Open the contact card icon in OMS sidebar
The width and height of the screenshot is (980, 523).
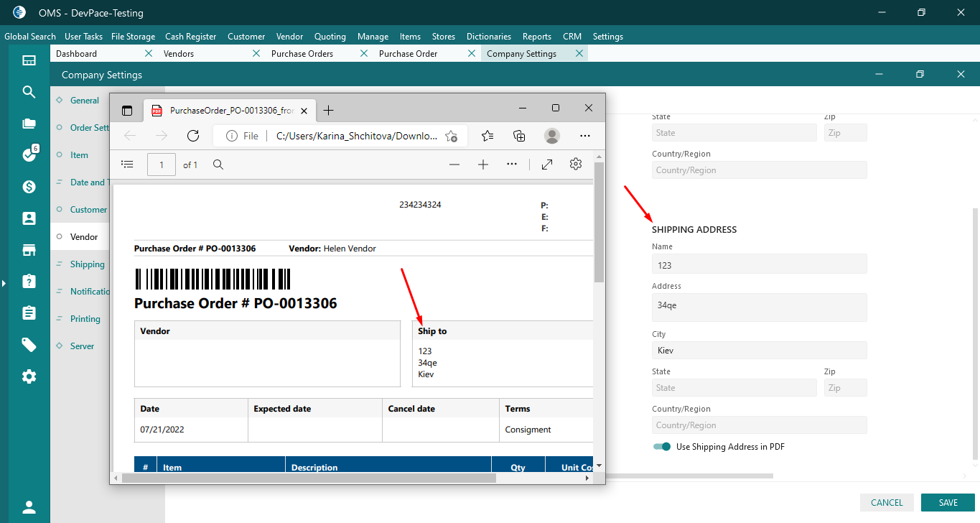(29, 218)
